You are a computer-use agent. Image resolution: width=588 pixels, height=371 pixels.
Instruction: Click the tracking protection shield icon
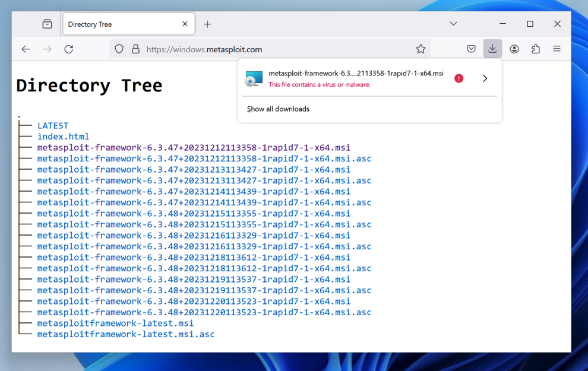(119, 49)
